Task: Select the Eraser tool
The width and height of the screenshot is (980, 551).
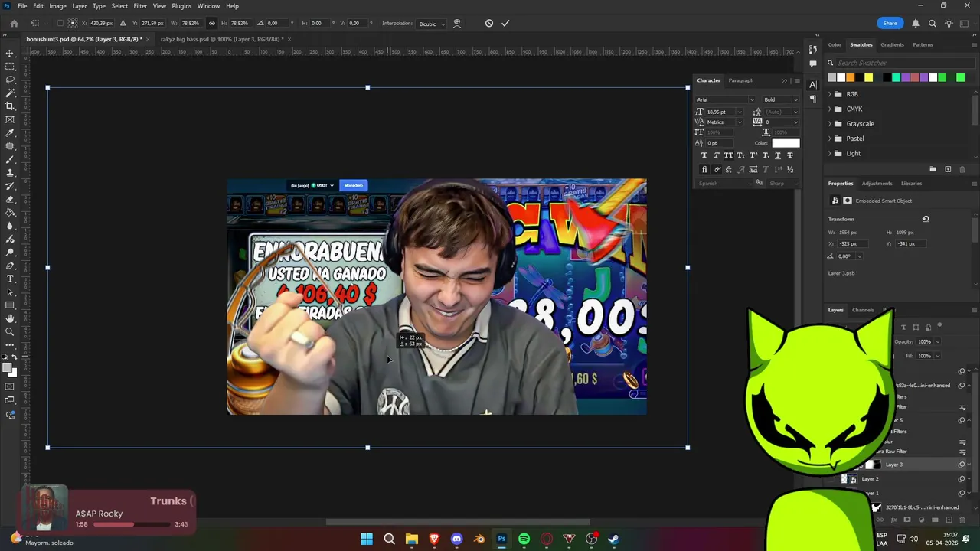Action: [x=10, y=199]
